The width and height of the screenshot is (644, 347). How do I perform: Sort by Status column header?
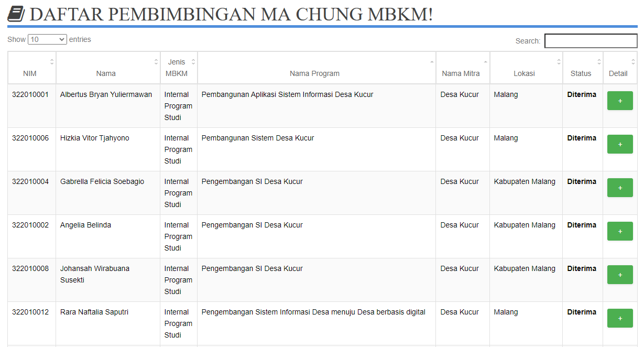(583, 68)
